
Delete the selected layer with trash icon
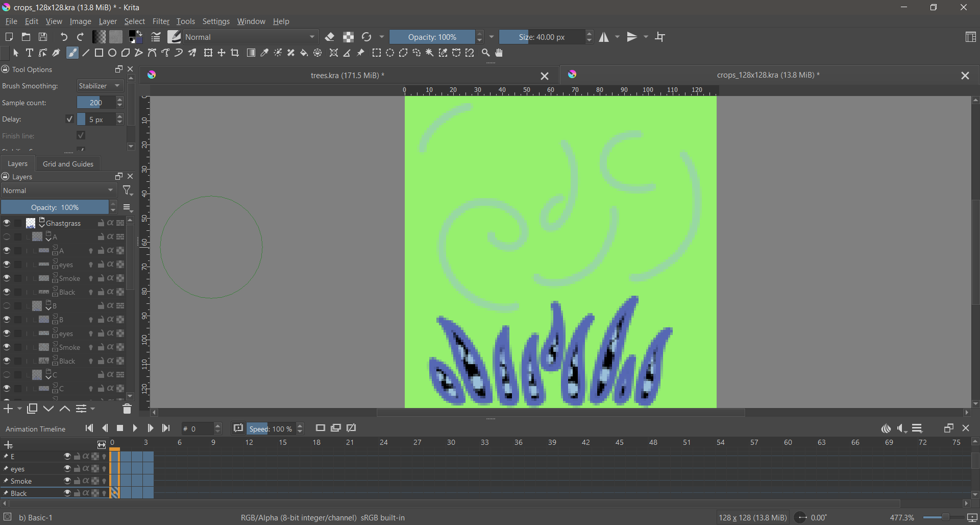[x=127, y=409]
